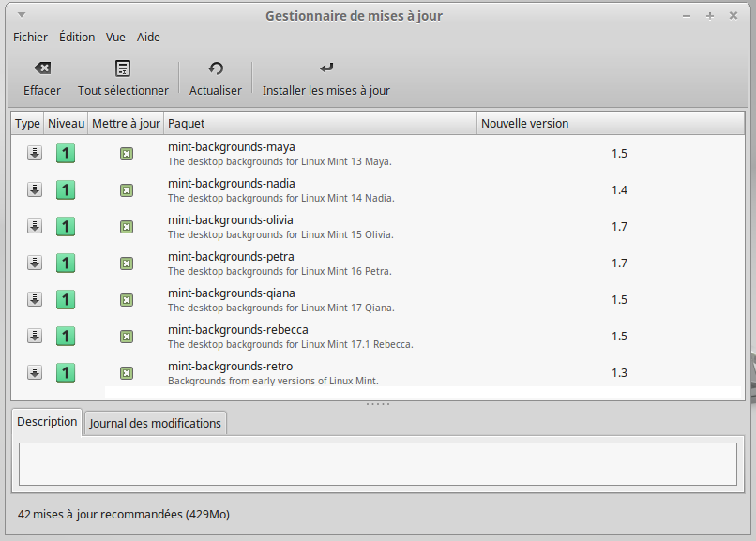
Task: Click the type icon for mint-backgrounds-qiana
Action: pyautogui.click(x=34, y=300)
